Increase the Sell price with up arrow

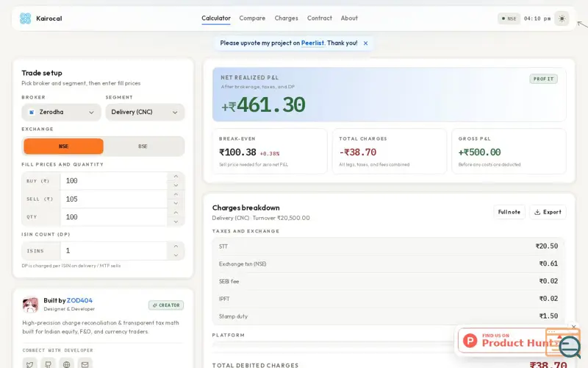(176, 194)
